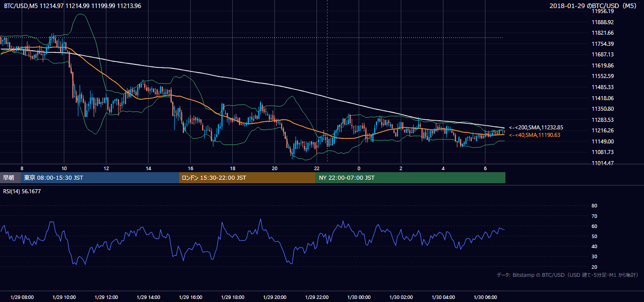Viewport: 644px width, 302px height.
Task: Click RSI axis level 40
Action: 594,246
